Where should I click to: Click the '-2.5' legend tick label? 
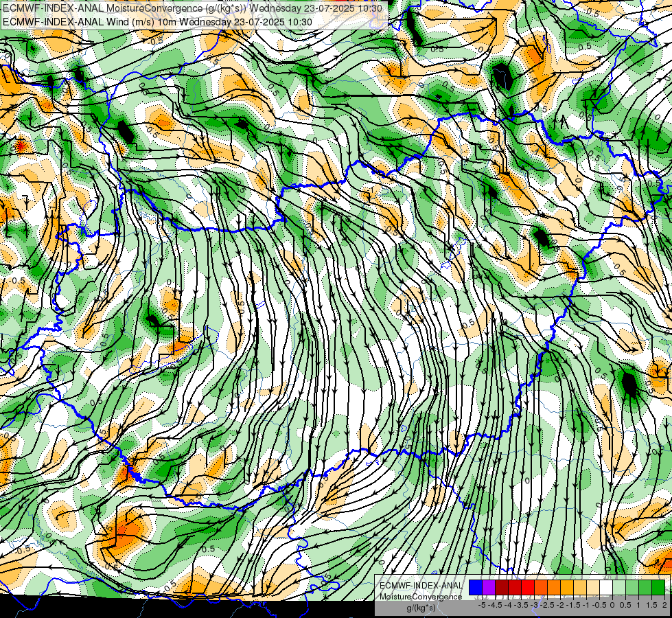coord(548,605)
